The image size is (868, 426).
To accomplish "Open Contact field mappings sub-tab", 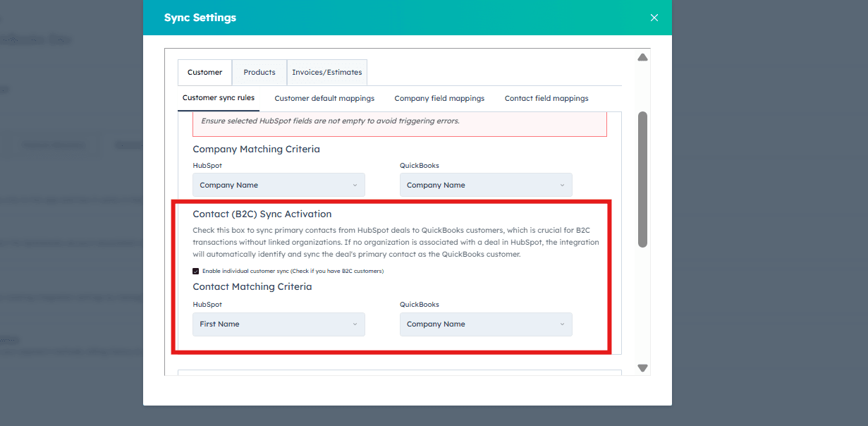I will [x=546, y=98].
